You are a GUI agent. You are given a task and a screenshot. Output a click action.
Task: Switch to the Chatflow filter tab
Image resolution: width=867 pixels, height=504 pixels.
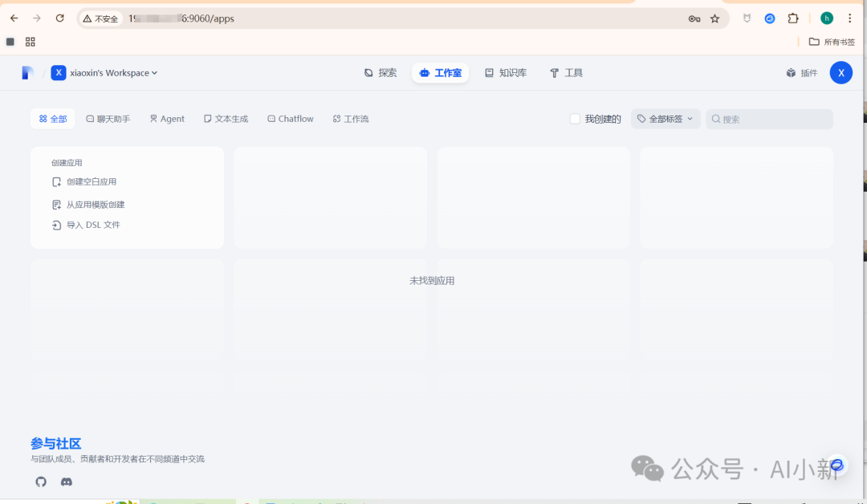tap(291, 118)
